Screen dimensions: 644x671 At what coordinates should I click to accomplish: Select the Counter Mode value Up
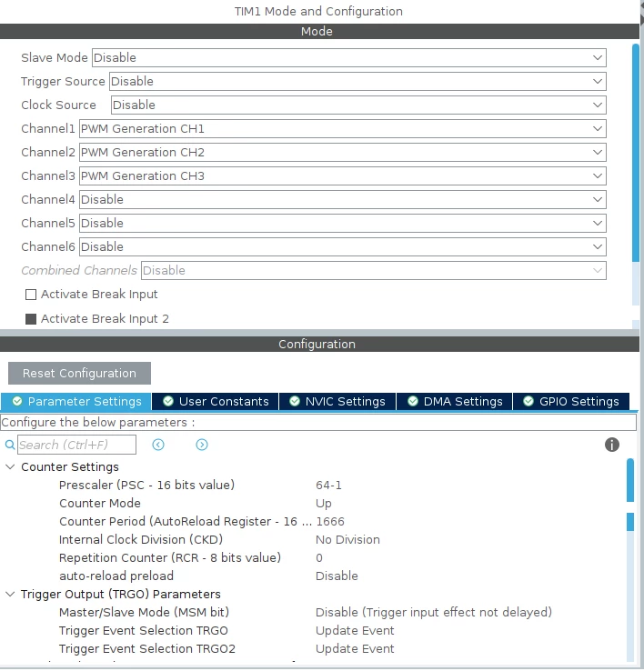pos(324,504)
